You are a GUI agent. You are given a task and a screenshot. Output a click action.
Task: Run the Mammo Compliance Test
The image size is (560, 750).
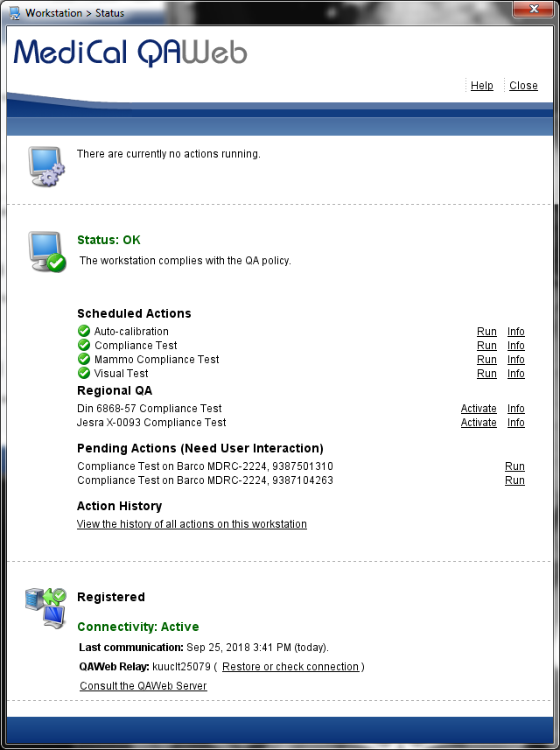pyautogui.click(x=486, y=359)
